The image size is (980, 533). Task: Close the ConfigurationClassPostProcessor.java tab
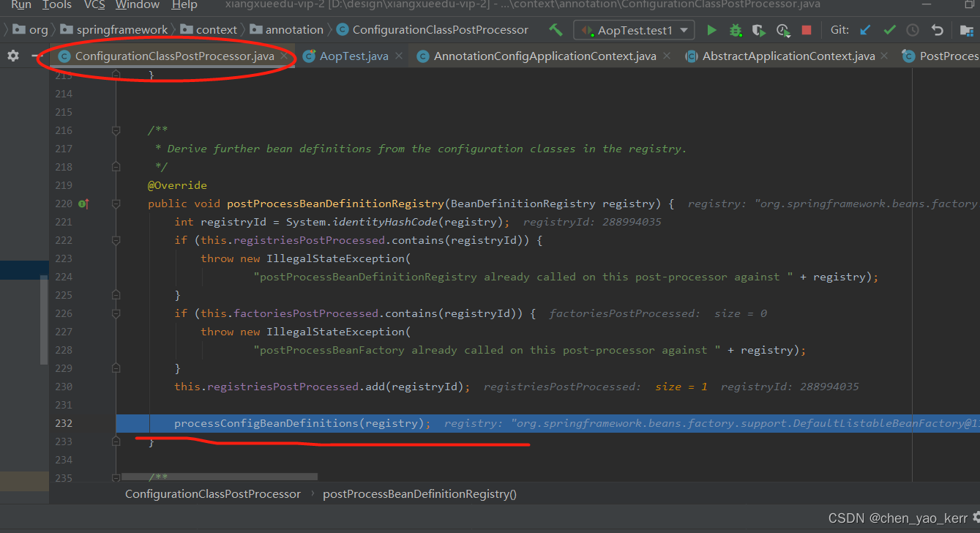pyautogui.click(x=285, y=56)
